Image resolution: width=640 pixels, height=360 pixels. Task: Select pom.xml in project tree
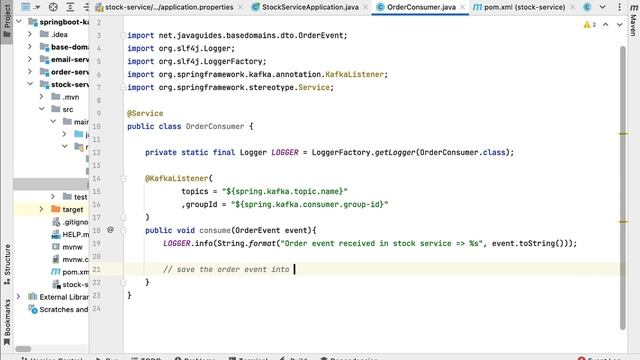[x=70, y=272]
